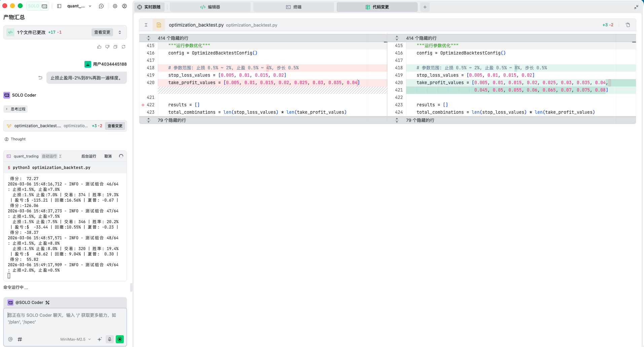Click 查看变更 for 1个文件已更改
644x347 pixels.
point(102,32)
